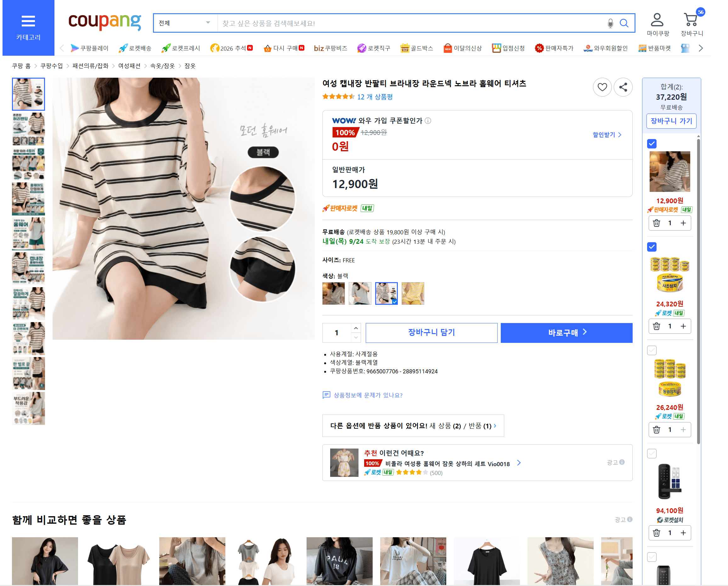Viewport: 728px width, 586px height.
Task: Open the 쿠팡플레이 shortcut
Action: [89, 48]
